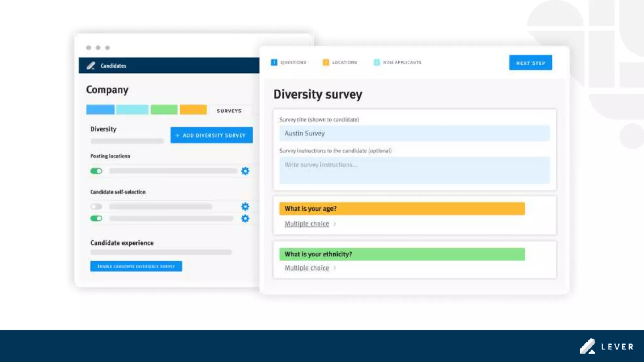Toggle the Posting locations switch off

click(x=96, y=171)
